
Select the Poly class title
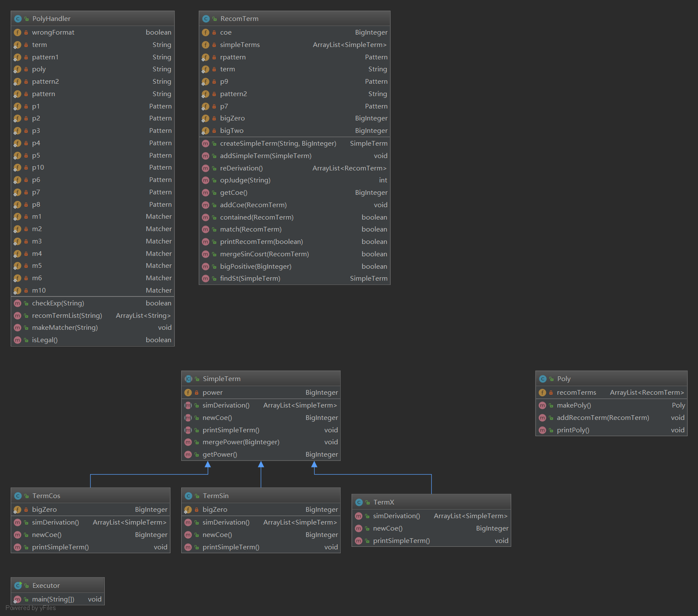[x=564, y=379]
